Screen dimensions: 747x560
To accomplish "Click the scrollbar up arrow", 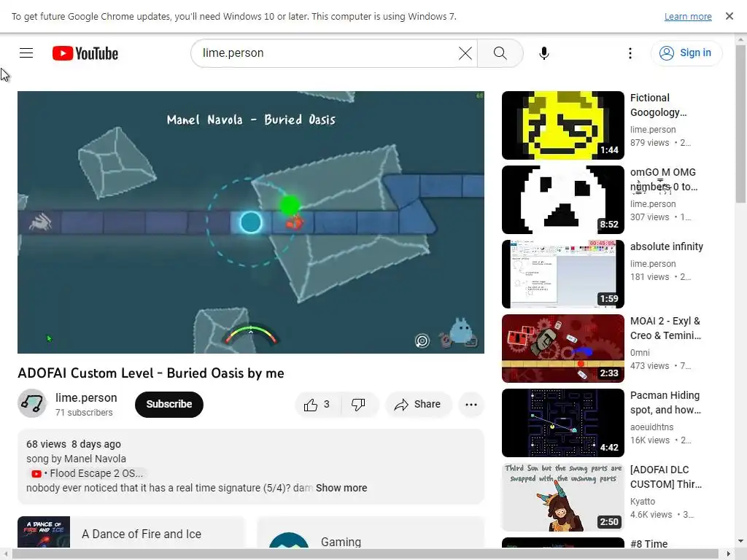I will point(740,39).
